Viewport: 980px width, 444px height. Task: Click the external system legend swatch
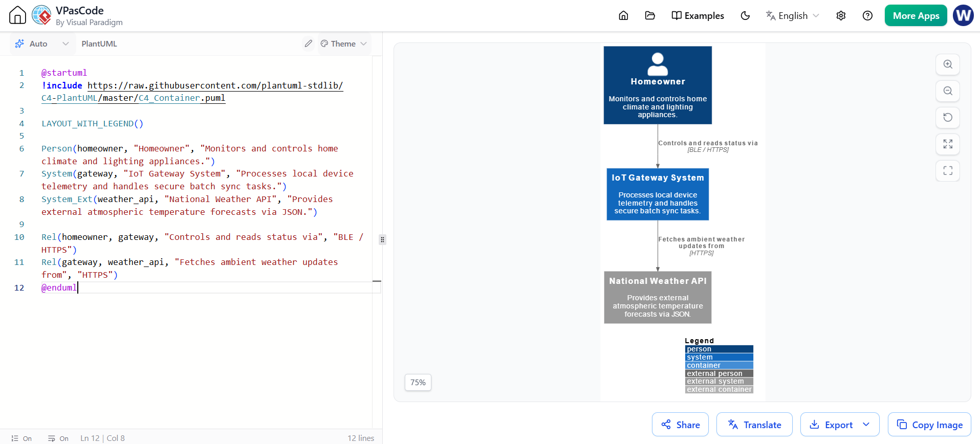pyautogui.click(x=719, y=381)
